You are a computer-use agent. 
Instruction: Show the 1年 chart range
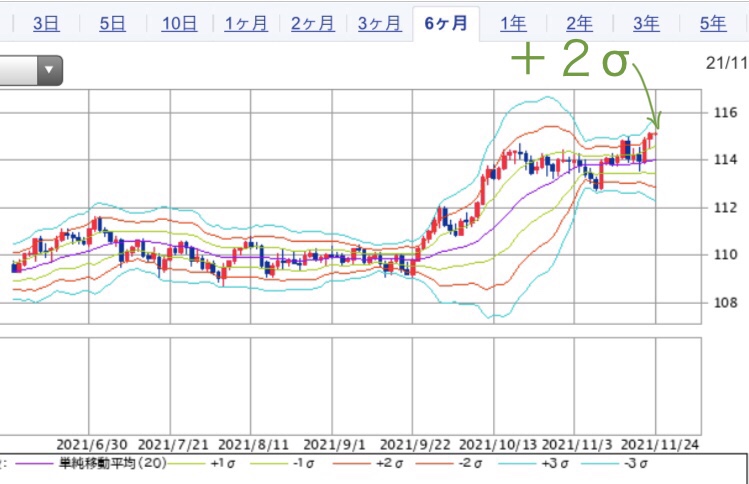tap(513, 24)
